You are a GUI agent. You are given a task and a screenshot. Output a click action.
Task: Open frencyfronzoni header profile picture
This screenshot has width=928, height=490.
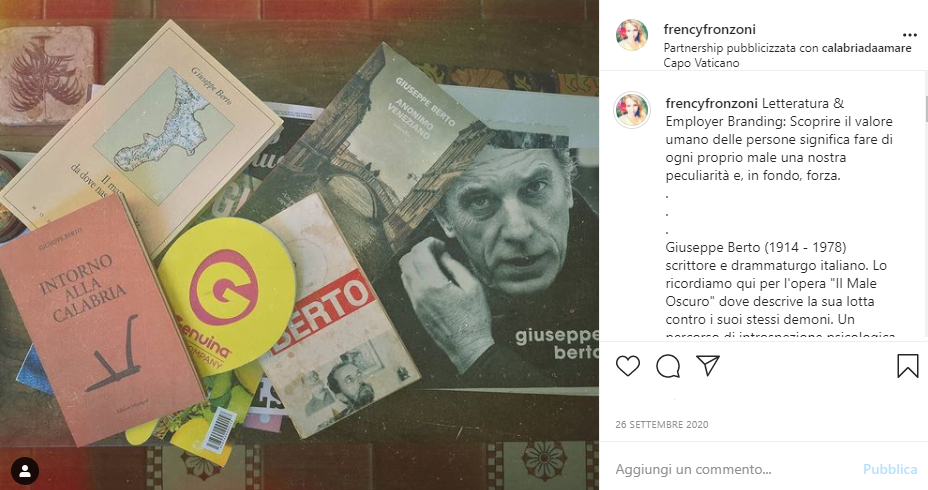(x=632, y=35)
